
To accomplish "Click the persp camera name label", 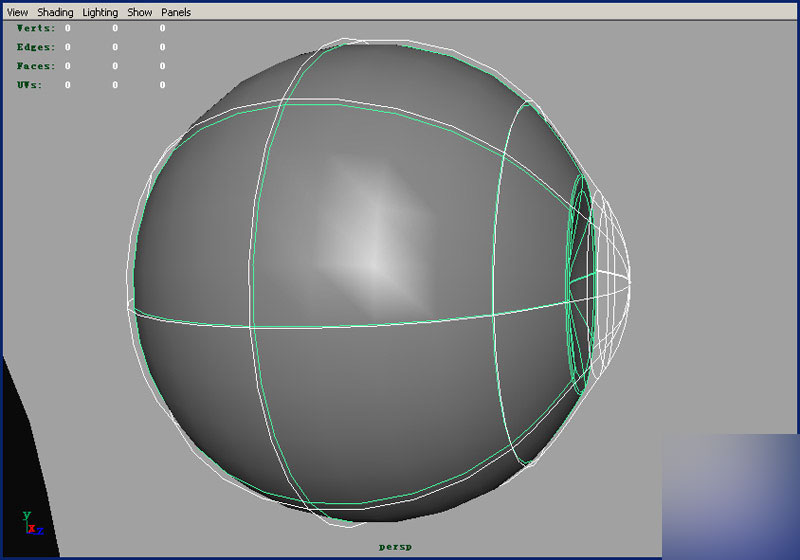I will coord(395,547).
